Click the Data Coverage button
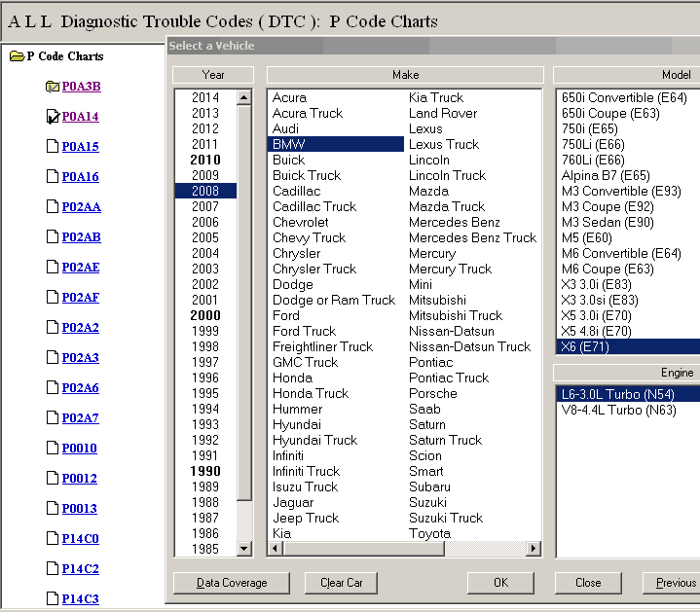 point(232,583)
